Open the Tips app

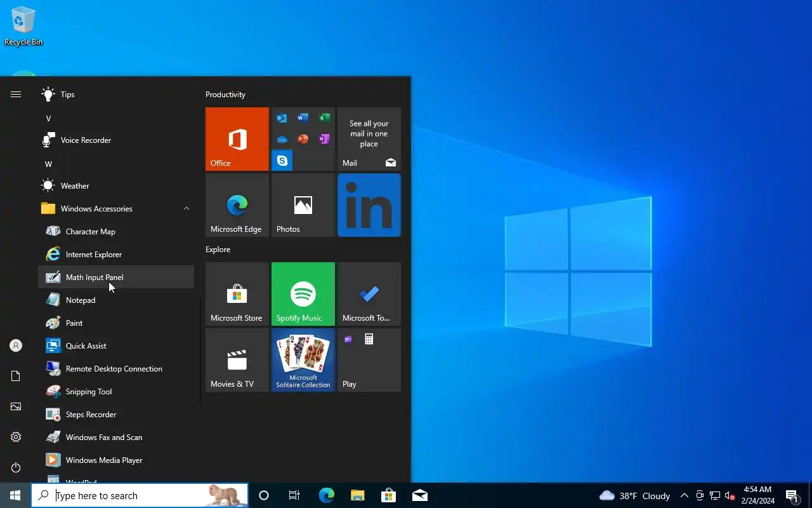[x=116, y=95]
